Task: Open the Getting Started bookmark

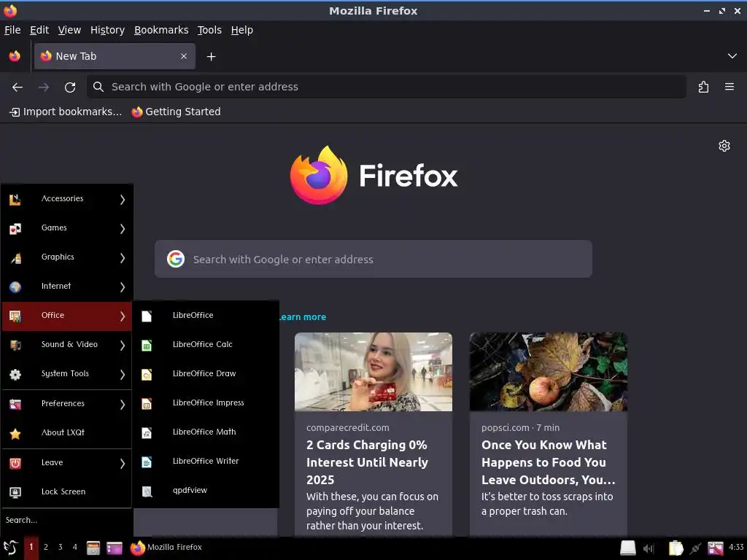Action: pyautogui.click(x=177, y=112)
